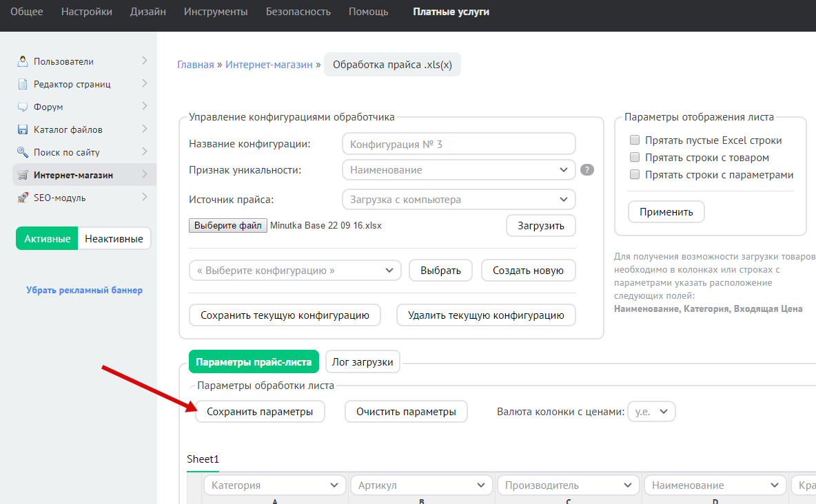This screenshot has width=816, height=504.
Task: Open the 'Признак уникальности' dropdown
Action: 458,169
